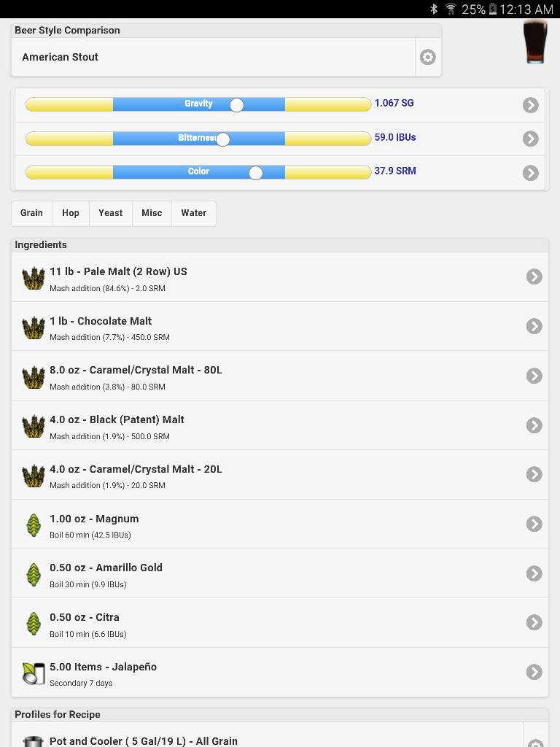Open Gravity details arrow

(531, 105)
